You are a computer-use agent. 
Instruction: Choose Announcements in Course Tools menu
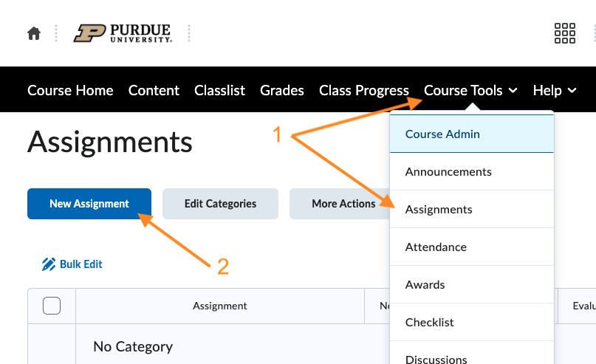click(x=448, y=172)
